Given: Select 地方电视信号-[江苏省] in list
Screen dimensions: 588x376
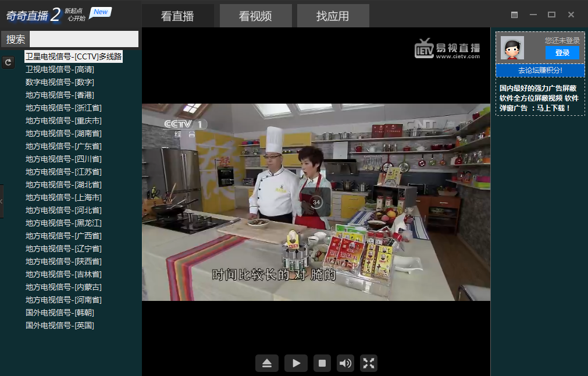Looking at the screenshot, I should click(x=63, y=172).
